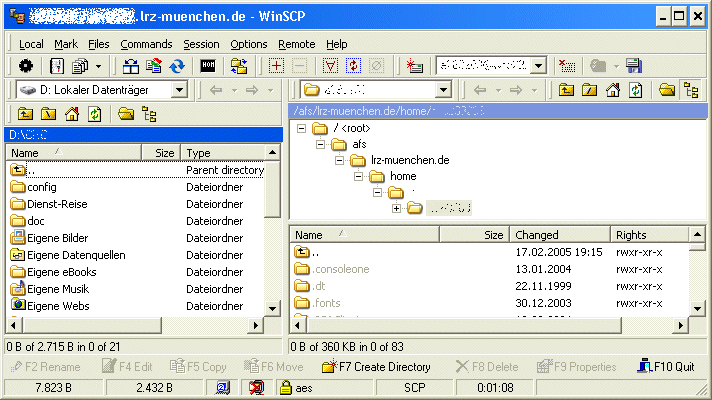
Task: Select the config folder in local panel
Action: coord(42,187)
